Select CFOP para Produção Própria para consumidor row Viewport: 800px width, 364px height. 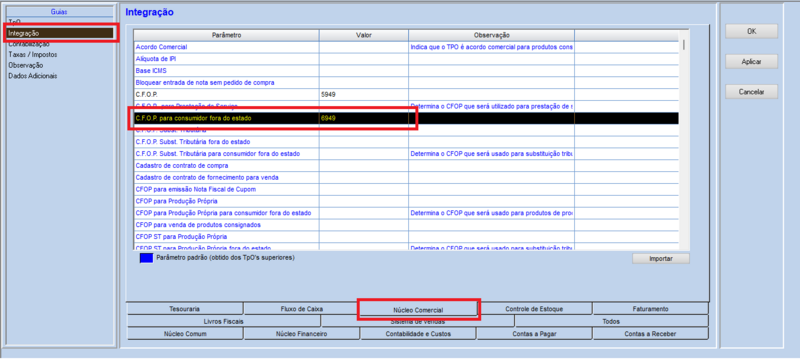pyautogui.click(x=406, y=213)
